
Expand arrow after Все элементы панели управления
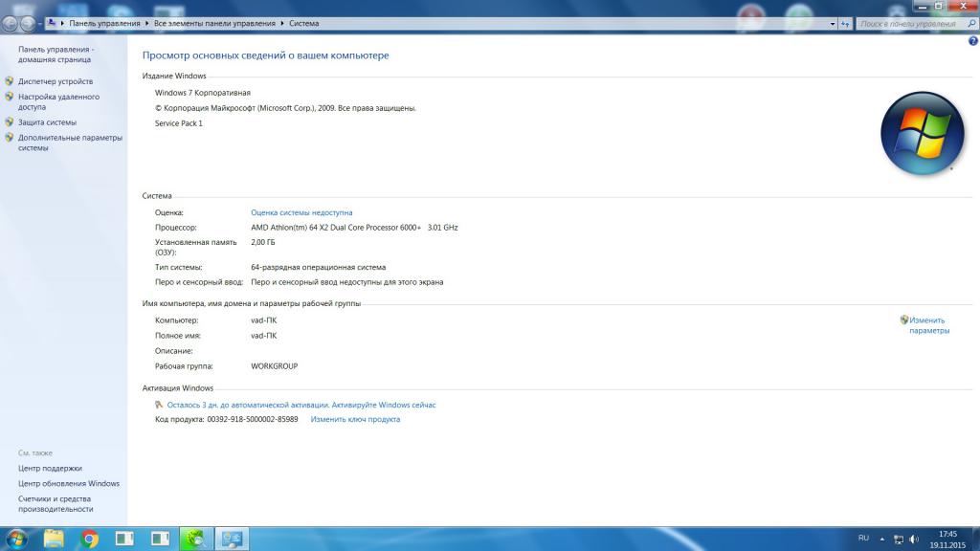click(282, 23)
